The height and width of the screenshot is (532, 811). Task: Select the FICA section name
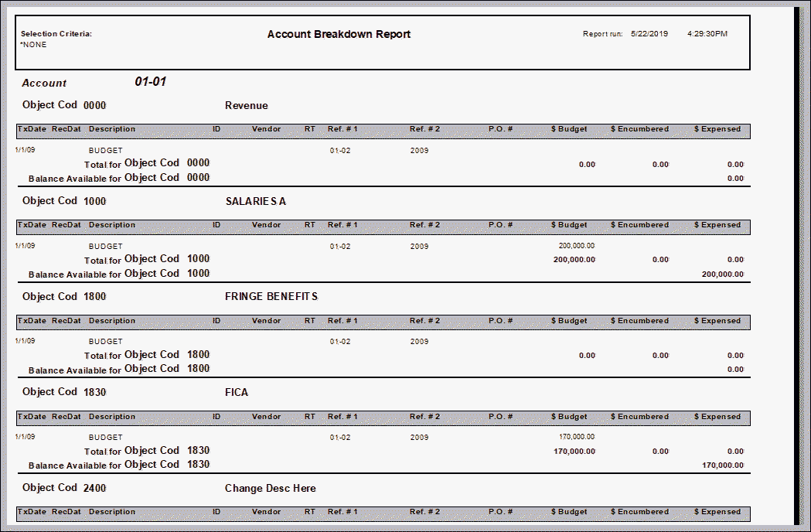point(237,392)
